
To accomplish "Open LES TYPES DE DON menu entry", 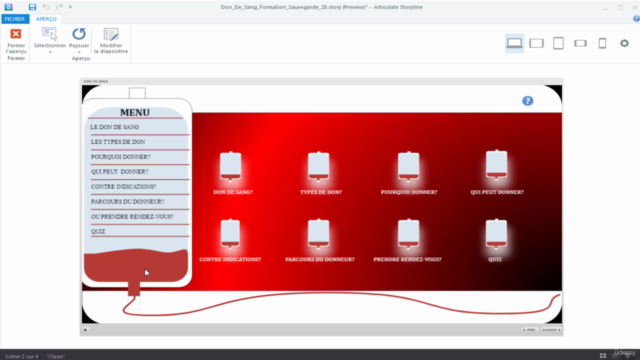I will pyautogui.click(x=118, y=142).
